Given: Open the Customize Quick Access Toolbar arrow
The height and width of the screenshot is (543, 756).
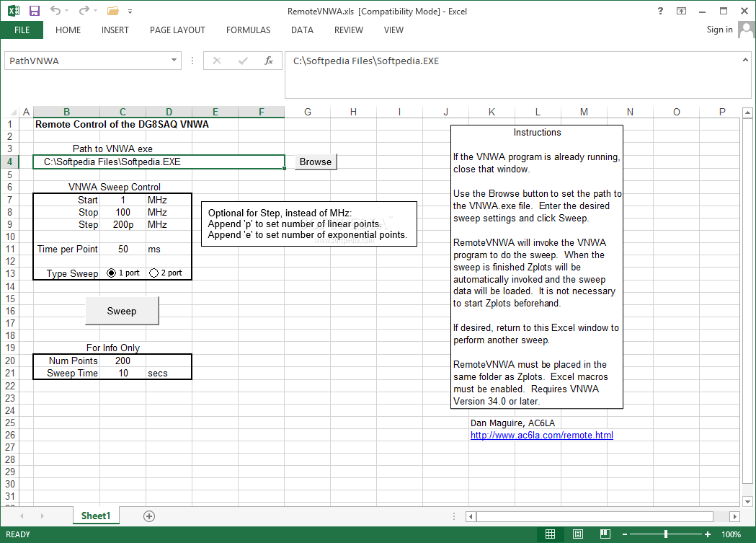Looking at the screenshot, I should tap(130, 11).
